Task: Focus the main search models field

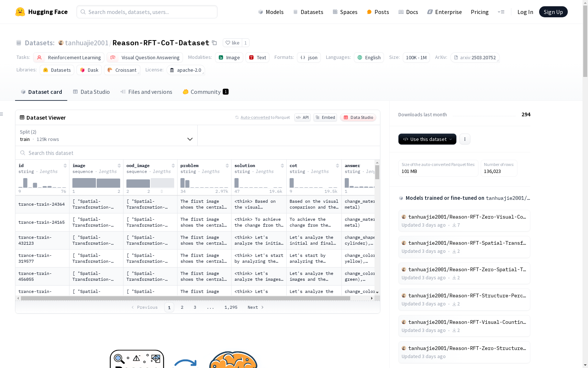Action: coord(147,12)
